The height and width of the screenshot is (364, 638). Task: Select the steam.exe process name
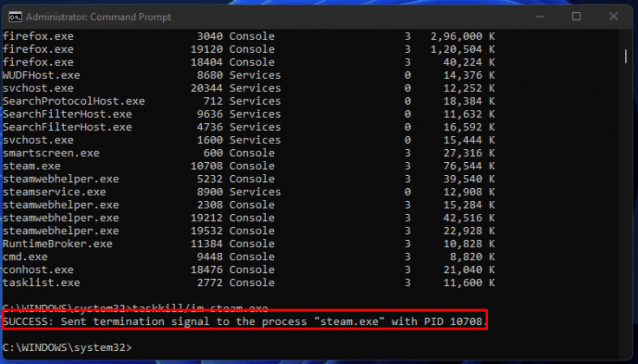31,166
